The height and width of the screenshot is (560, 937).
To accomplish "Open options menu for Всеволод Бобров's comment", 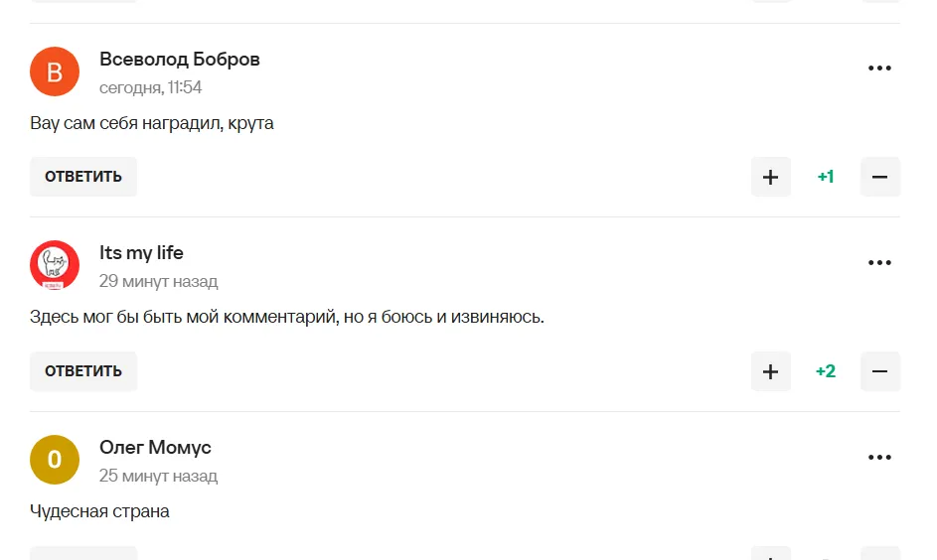I will pos(879,69).
